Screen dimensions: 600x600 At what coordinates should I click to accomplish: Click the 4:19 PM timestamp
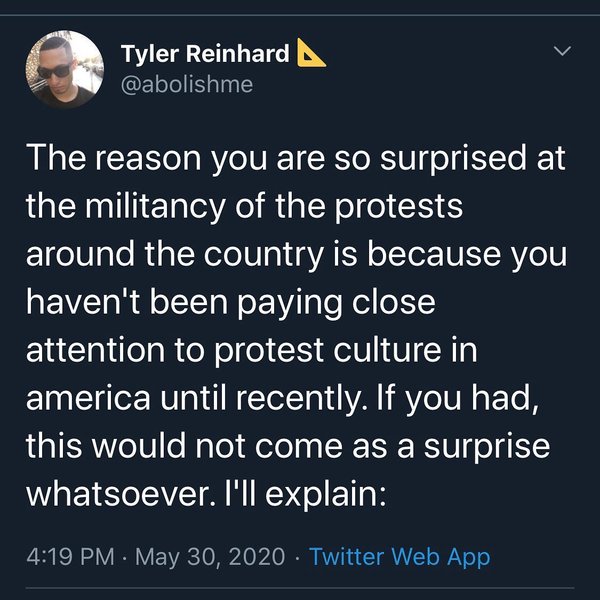(67, 557)
